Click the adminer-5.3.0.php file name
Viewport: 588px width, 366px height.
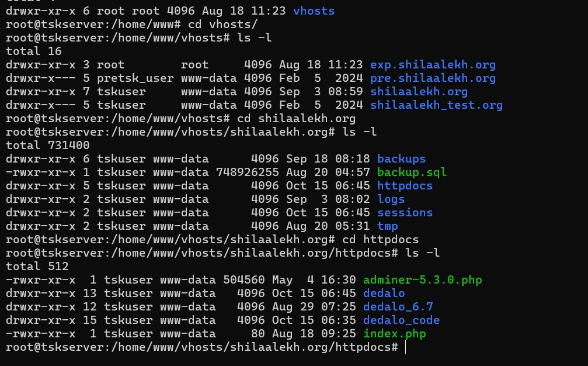coord(422,279)
